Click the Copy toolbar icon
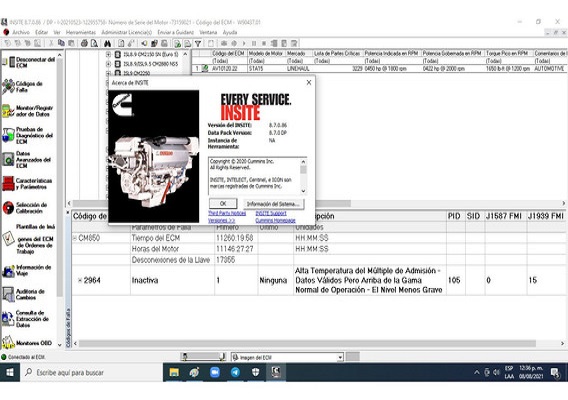This screenshot has height=400, width=568. 61,43
